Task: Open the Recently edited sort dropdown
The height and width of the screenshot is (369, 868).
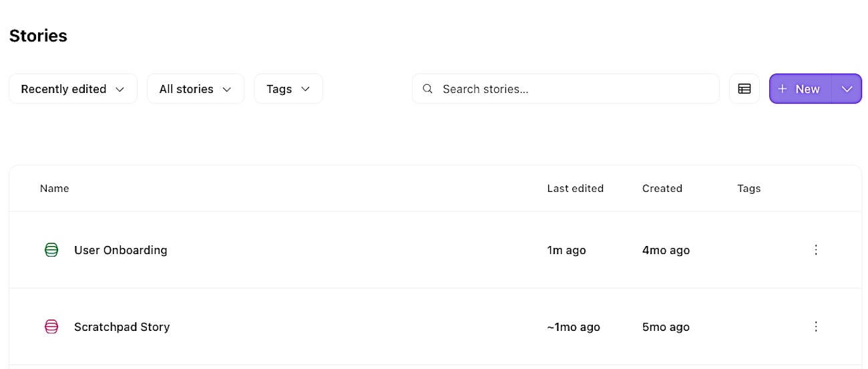Action: point(73,89)
